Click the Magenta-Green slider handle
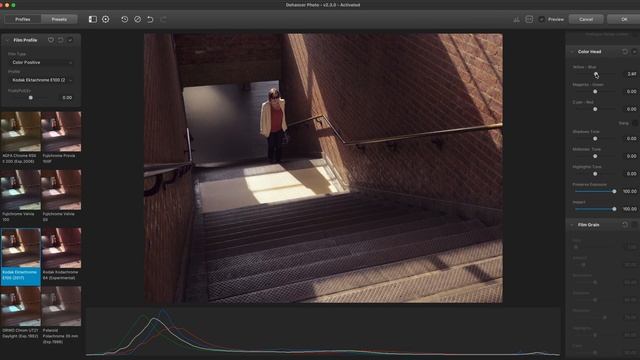The image size is (640, 360). 595,91
